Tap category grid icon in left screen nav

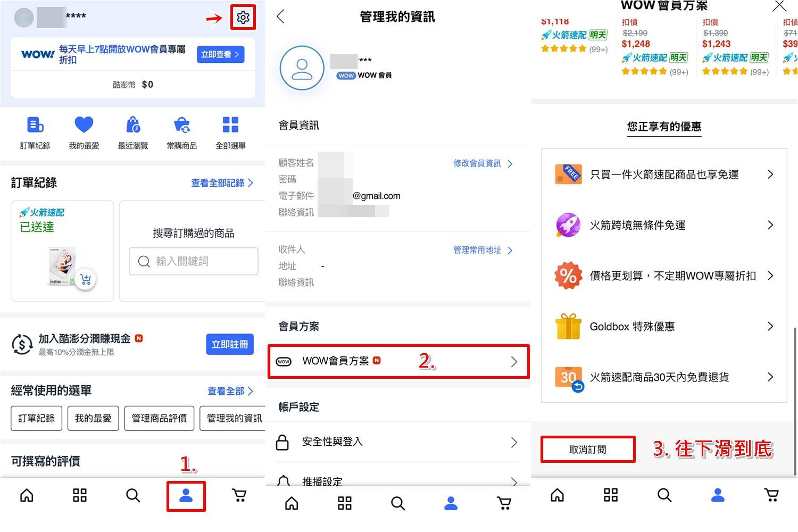(80, 496)
